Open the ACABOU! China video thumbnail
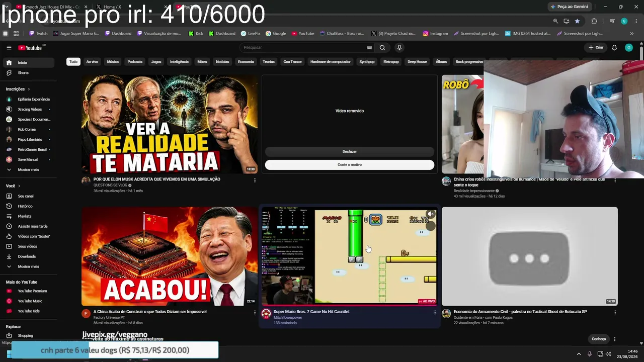 point(170,256)
